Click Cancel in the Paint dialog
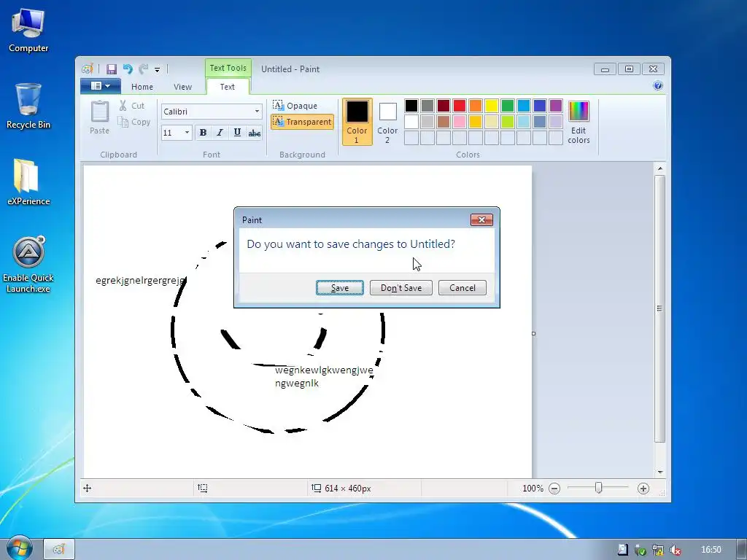The image size is (747, 560). click(462, 287)
